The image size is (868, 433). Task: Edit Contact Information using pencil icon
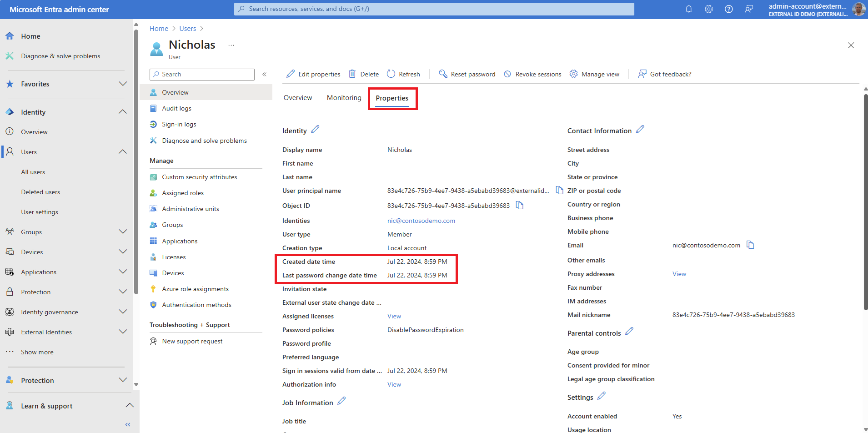640,130
